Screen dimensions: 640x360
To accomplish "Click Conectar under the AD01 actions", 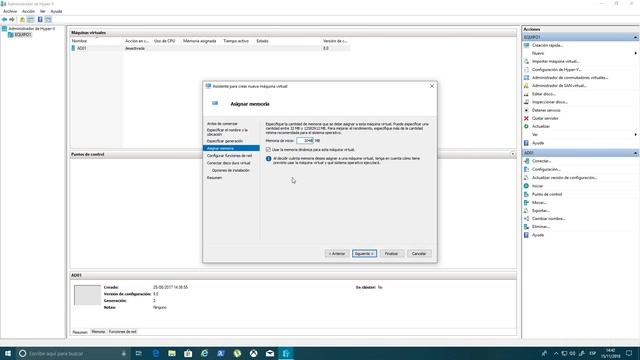I will [542, 161].
